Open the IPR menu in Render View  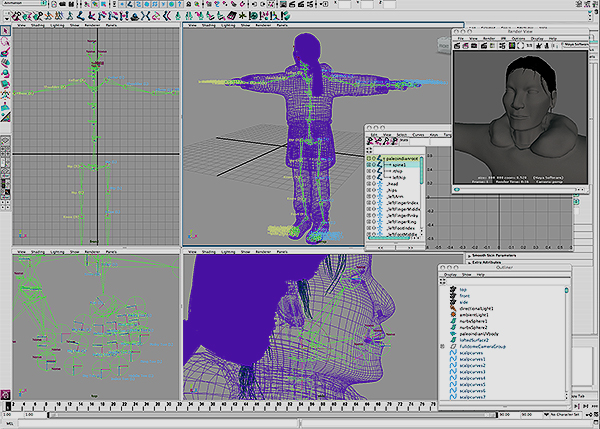503,39
